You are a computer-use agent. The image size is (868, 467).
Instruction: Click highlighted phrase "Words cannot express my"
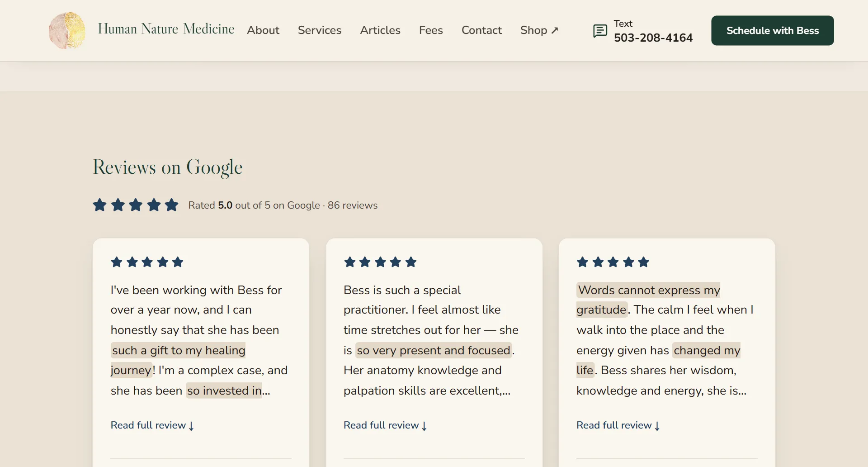pos(648,290)
